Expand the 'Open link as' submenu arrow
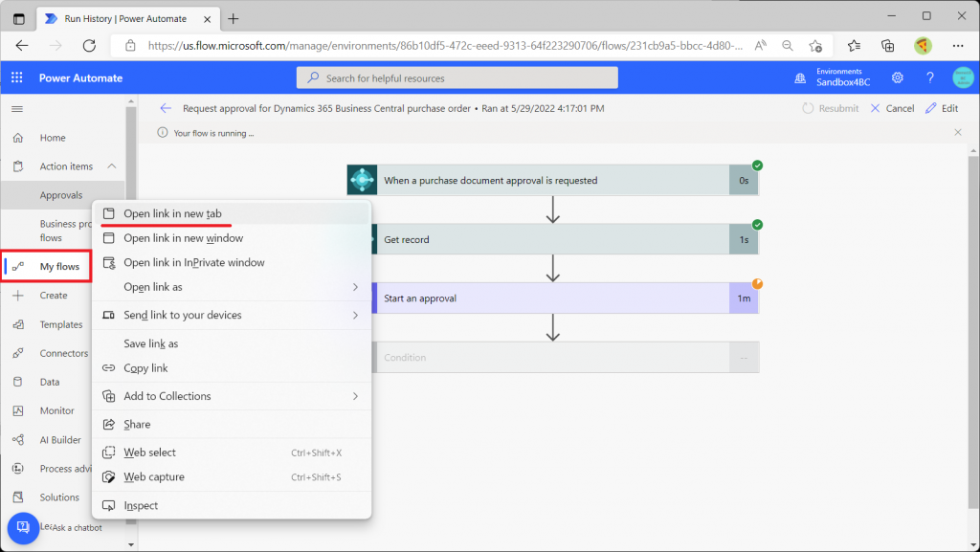Screen dimensions: 980x552 pos(355,287)
